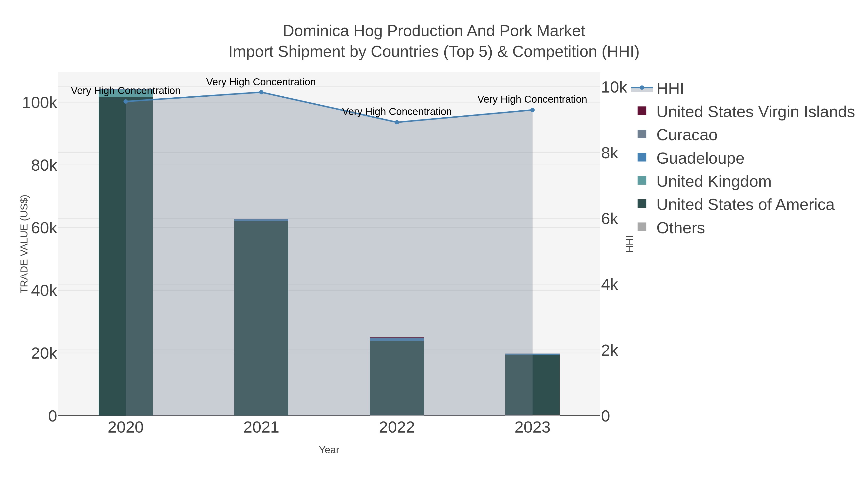Click the 2020 HHI data point

pos(126,101)
